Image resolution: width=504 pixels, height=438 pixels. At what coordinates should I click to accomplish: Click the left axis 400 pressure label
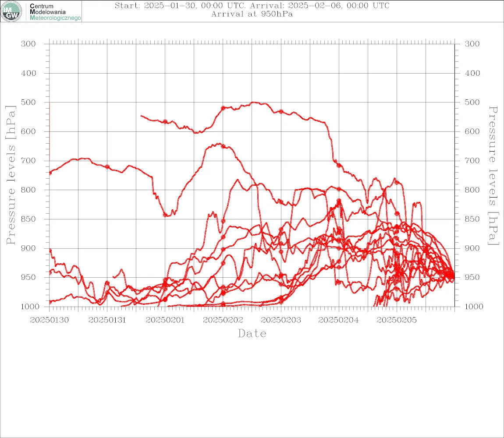tap(28, 73)
